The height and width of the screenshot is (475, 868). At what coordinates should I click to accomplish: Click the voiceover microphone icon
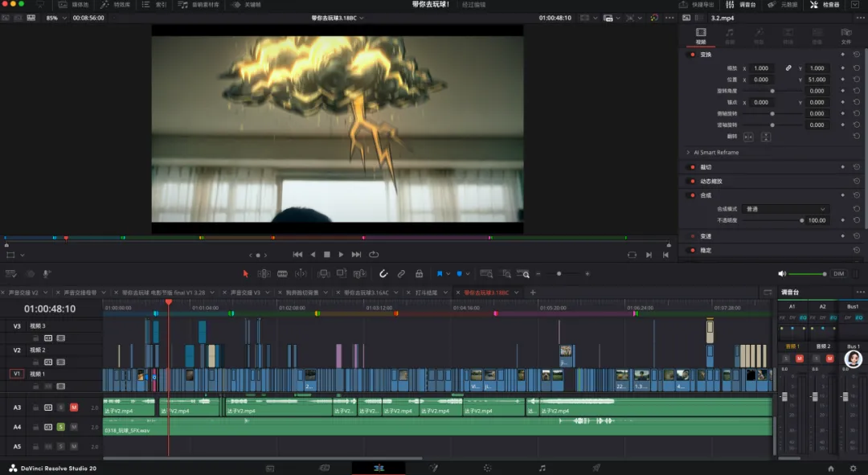pyautogui.click(x=47, y=273)
